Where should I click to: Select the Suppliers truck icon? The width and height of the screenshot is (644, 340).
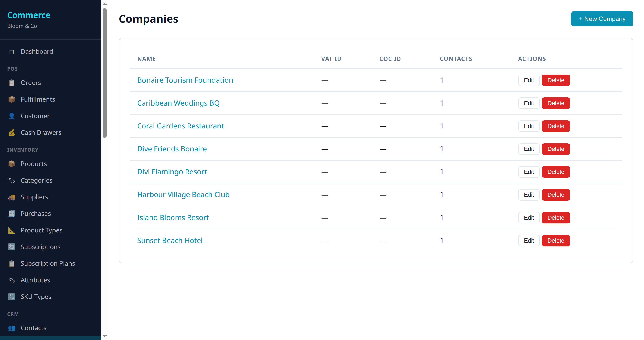coord(11,197)
